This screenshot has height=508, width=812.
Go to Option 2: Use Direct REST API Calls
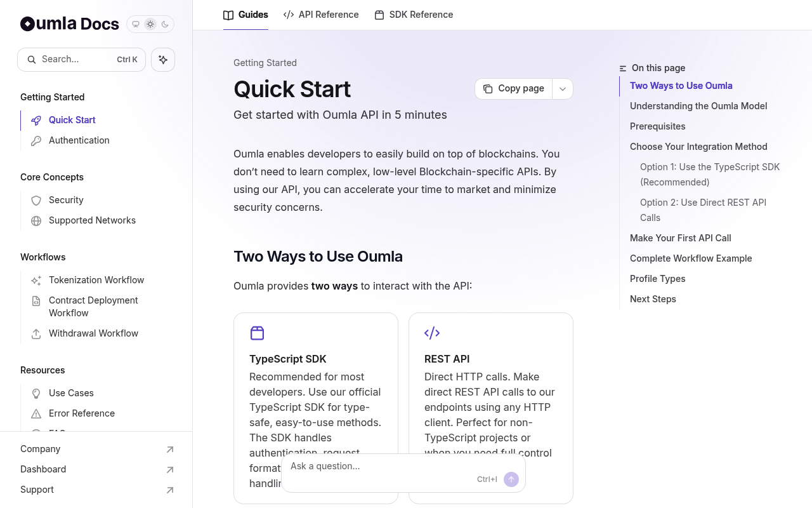pyautogui.click(x=703, y=210)
